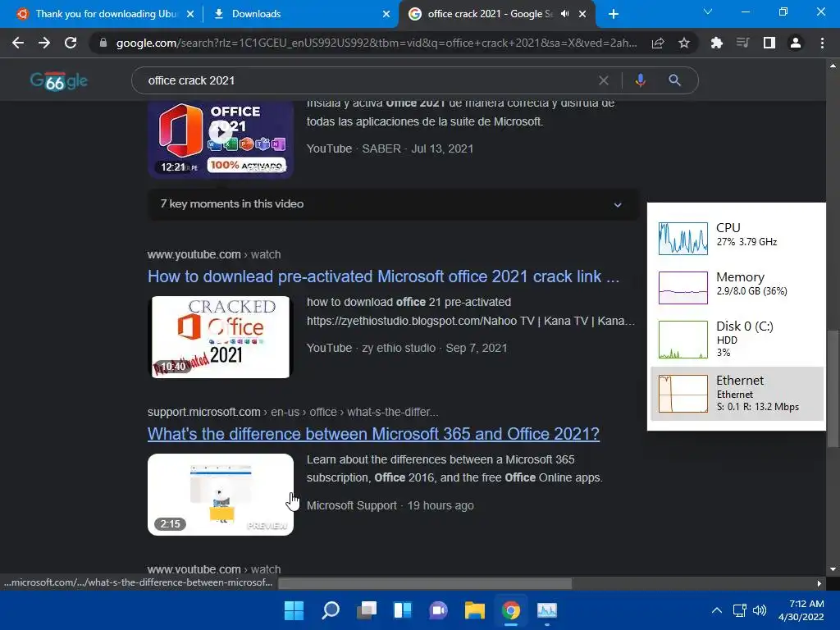Image resolution: width=840 pixels, height=630 pixels.
Task: Select office crack 2021 Google tab
Action: (490, 14)
